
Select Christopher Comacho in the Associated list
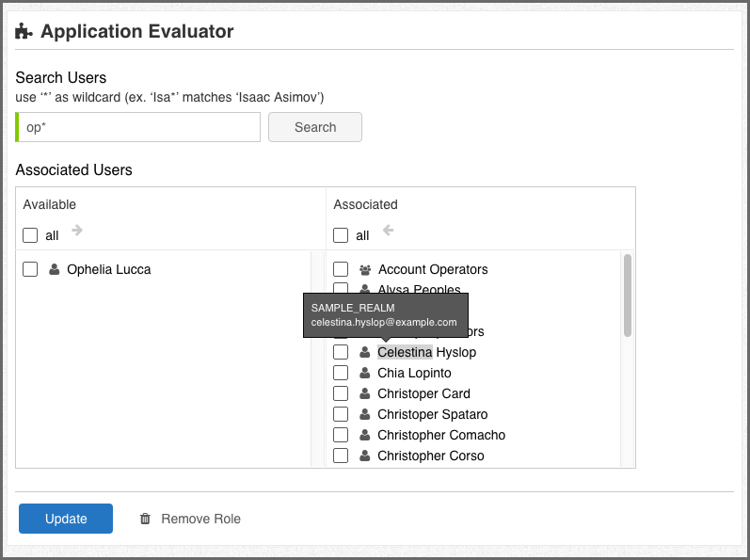(441, 435)
